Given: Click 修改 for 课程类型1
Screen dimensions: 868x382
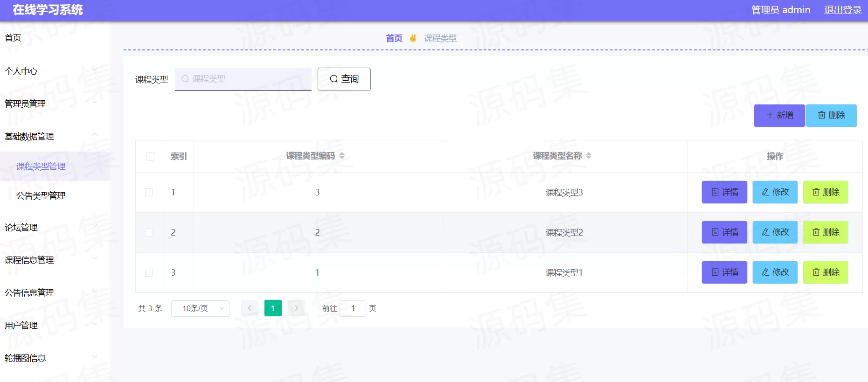Looking at the screenshot, I should (x=775, y=272).
